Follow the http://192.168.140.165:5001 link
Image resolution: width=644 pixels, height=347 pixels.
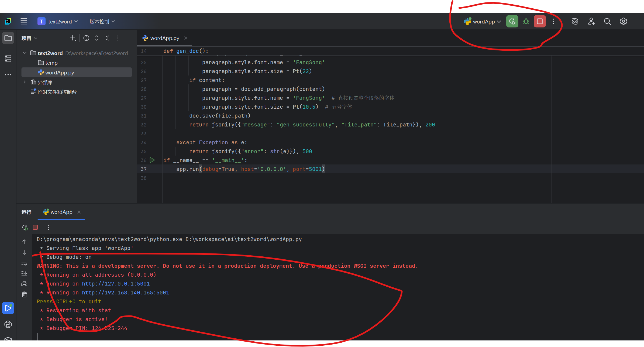pos(125,293)
